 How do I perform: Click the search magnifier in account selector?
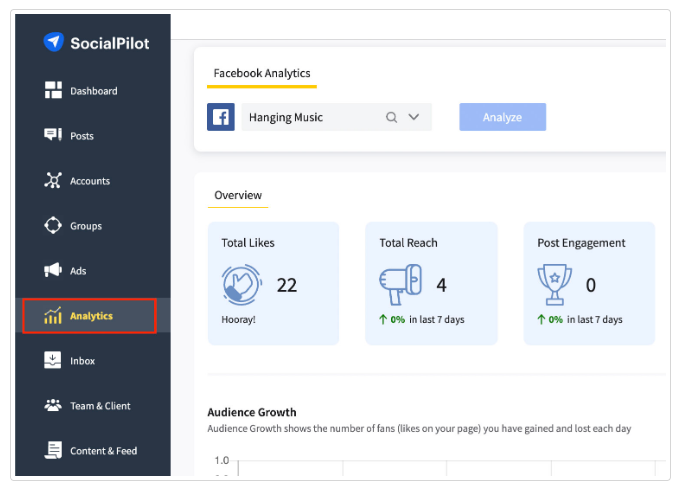[x=391, y=117]
